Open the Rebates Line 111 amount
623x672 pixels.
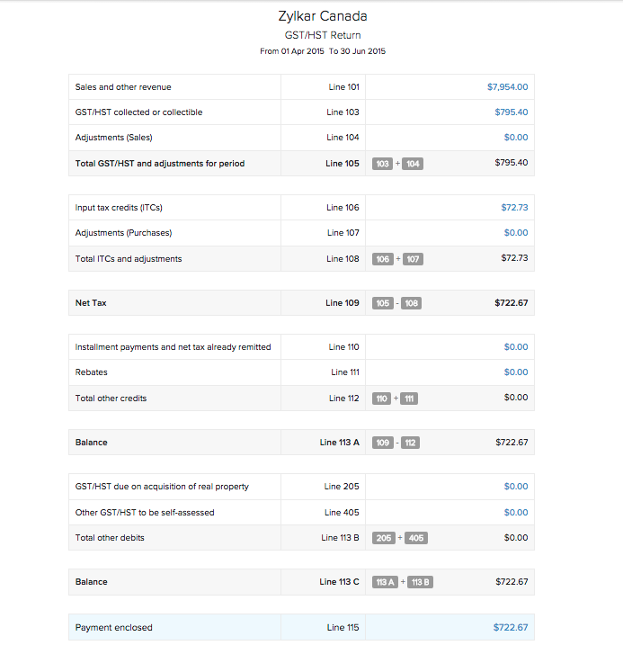tap(516, 372)
